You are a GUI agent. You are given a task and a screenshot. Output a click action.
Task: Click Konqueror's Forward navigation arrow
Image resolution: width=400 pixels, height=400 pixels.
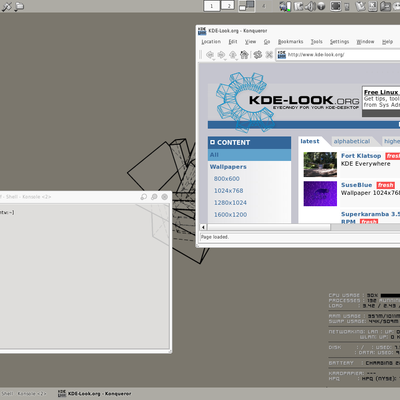point(221,54)
